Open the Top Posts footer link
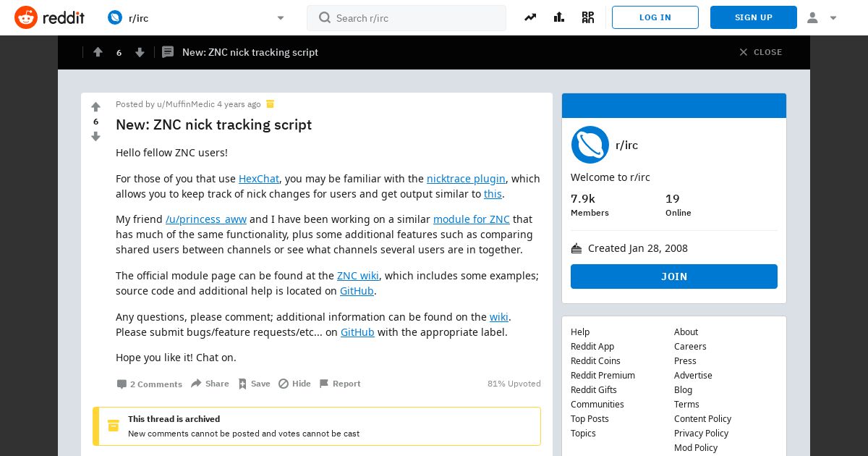868x456 pixels. click(x=590, y=419)
